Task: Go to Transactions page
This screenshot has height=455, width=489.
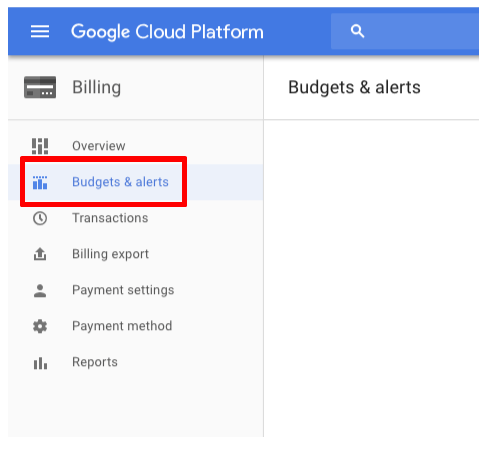Action: (x=136, y=218)
